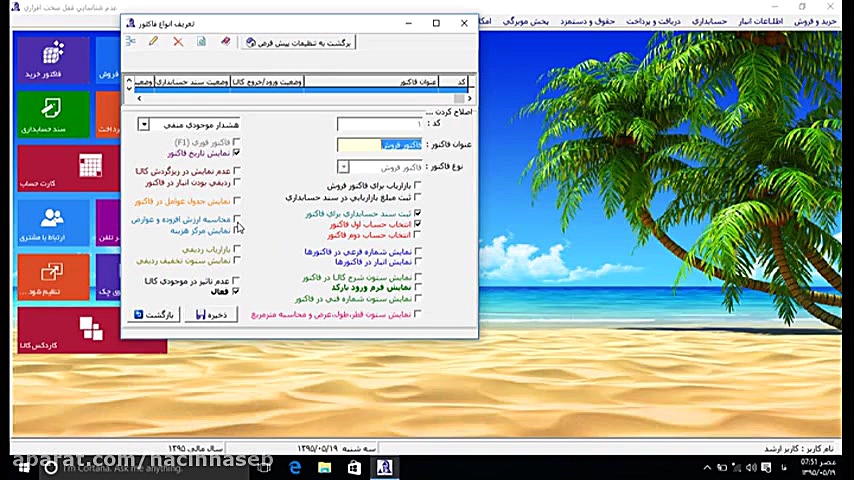Image resolution: width=854 pixels, height=480 pixels.
Task: Click the accounting app icon in taskbar
Action: pyautogui.click(x=384, y=467)
